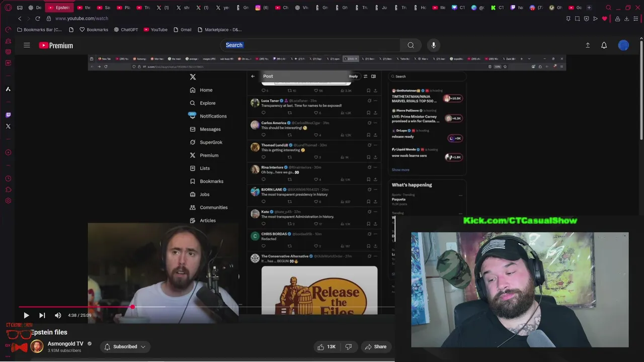Image resolution: width=644 pixels, height=362 pixels.
Task: Open the downloads icon in the toolbar
Action: pyautogui.click(x=626, y=19)
